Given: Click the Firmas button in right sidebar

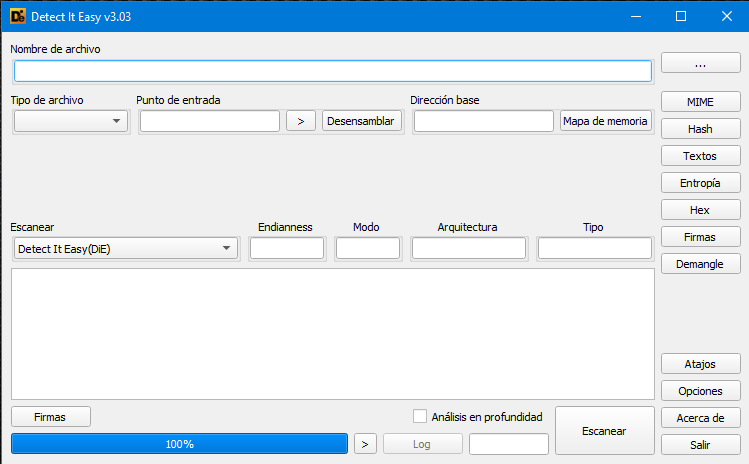Looking at the screenshot, I should [701, 237].
